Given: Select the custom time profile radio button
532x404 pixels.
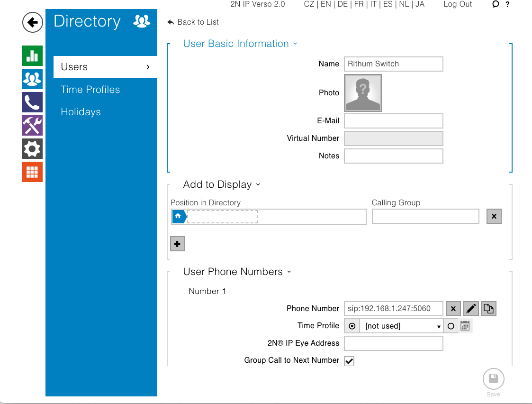Looking at the screenshot, I should (451, 326).
